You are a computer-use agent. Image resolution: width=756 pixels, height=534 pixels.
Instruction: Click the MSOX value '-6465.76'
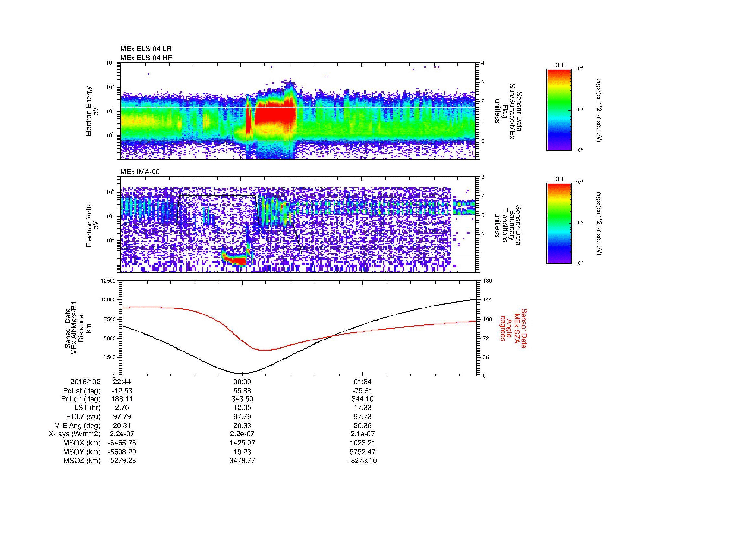click(x=122, y=443)
